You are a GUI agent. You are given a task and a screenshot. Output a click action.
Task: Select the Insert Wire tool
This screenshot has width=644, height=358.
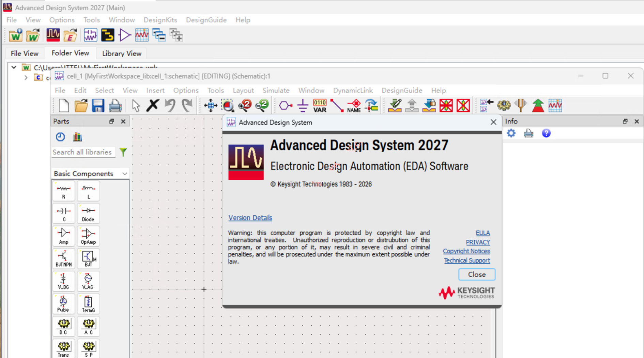[337, 105]
